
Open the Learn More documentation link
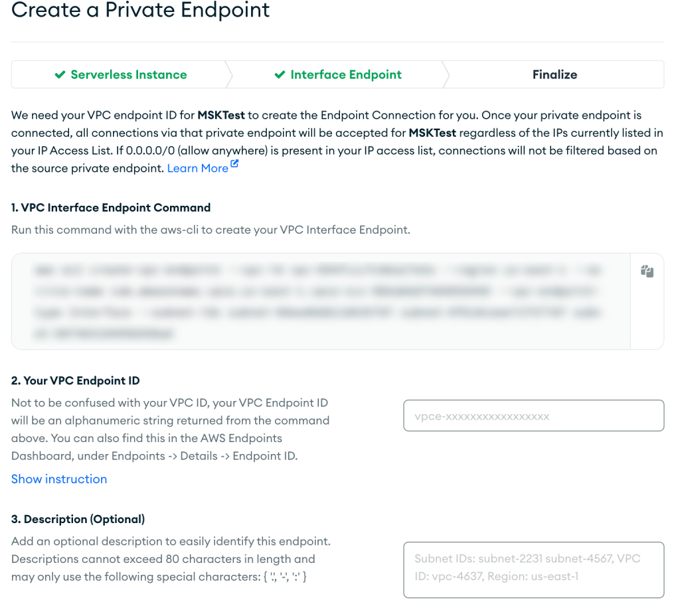[x=197, y=168]
